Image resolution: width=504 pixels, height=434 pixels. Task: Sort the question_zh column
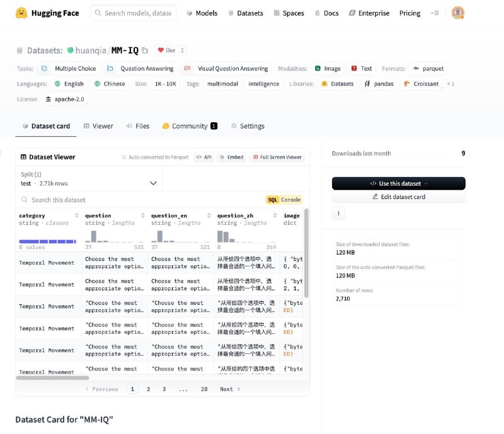pos(275,215)
